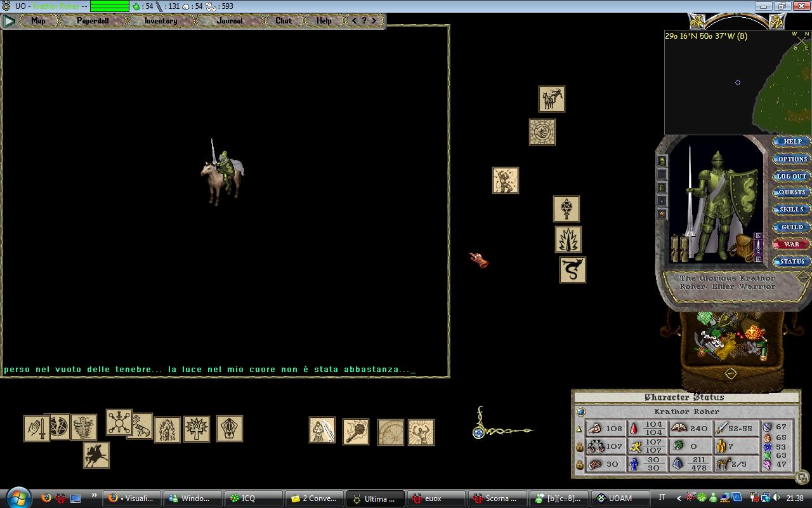
Task: Click the Windows Start orb
Action: coord(17,497)
